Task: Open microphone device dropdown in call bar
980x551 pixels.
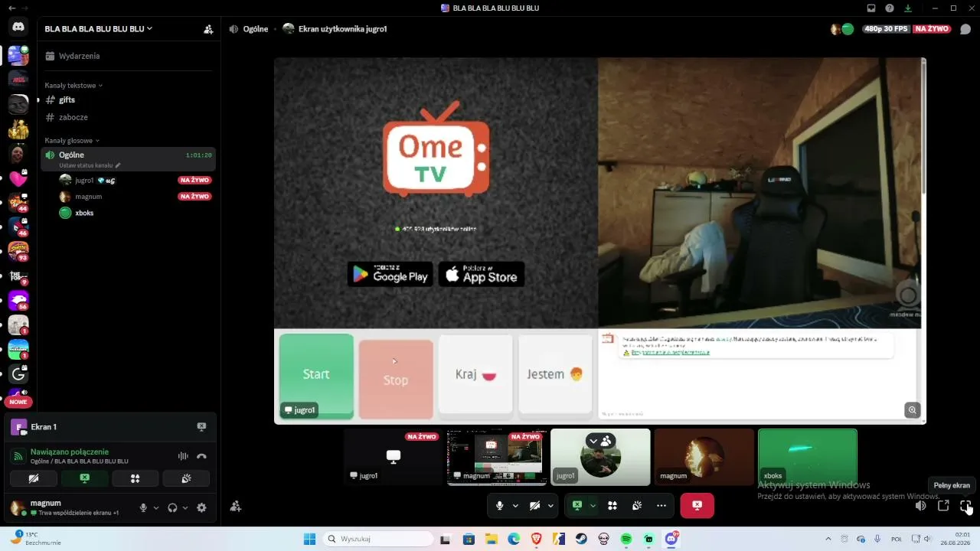Action: click(x=515, y=506)
